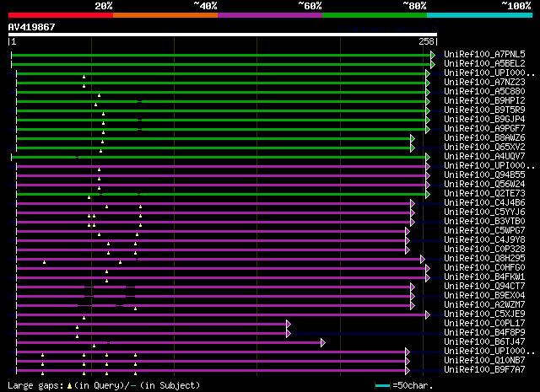This screenshot has width=540, height=392.
Task: Click the green alignment bar of B9T5R9
Action: click(x=221, y=110)
